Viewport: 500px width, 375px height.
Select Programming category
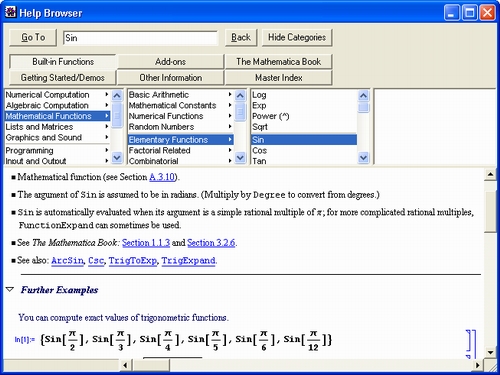click(57, 150)
